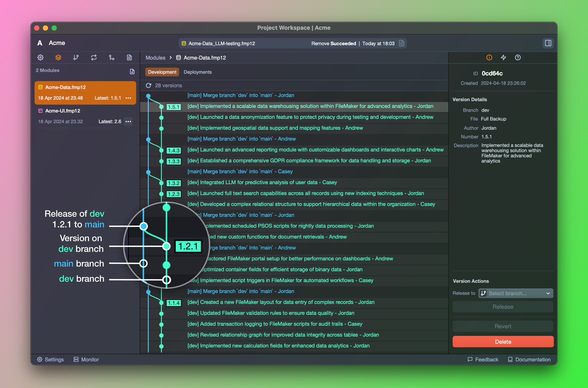This screenshot has width=588, height=388.
Task: Open the Branches icon in sidebar toolbar
Action: click(x=76, y=58)
